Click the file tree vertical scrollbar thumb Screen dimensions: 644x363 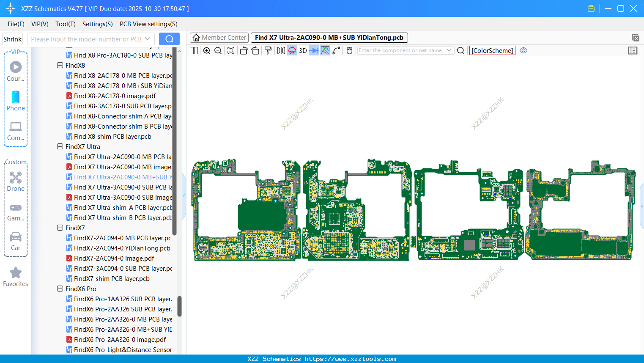(x=179, y=306)
